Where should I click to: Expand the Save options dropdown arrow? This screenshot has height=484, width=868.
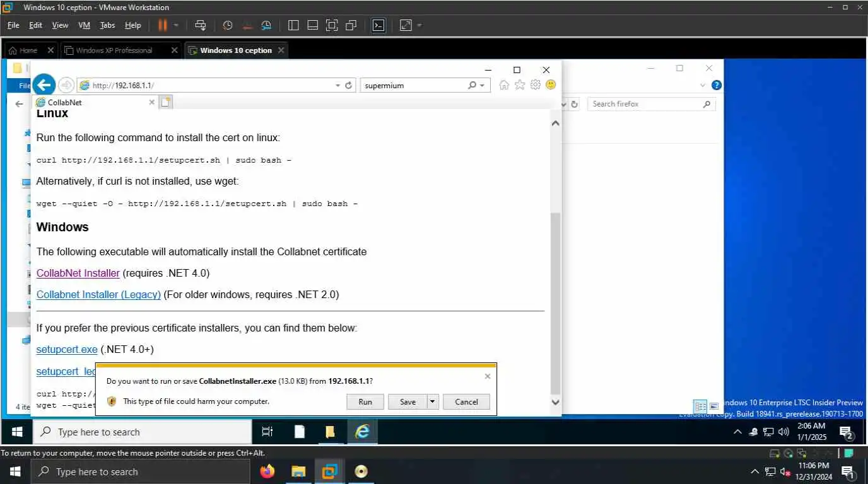pyautogui.click(x=432, y=401)
